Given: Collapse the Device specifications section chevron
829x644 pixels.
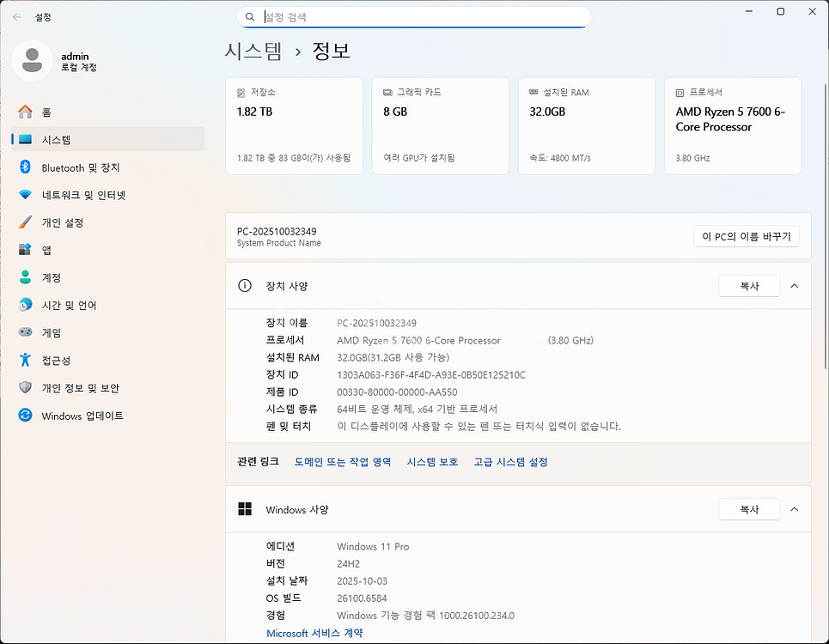Looking at the screenshot, I should (x=794, y=286).
